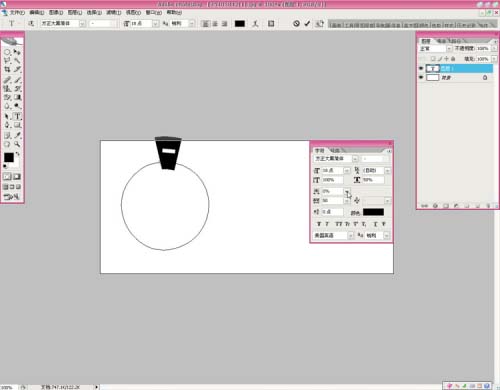
Task: Click the text color swatch in Character panel
Action: click(373, 212)
